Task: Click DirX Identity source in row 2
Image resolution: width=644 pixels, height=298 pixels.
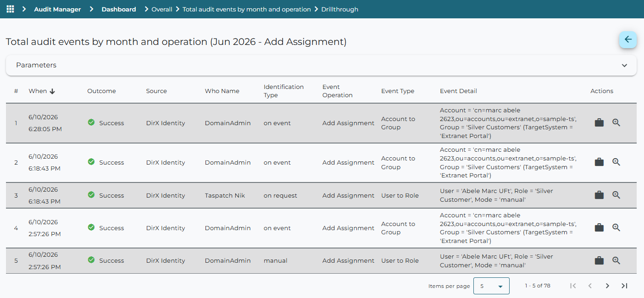Action: point(166,162)
